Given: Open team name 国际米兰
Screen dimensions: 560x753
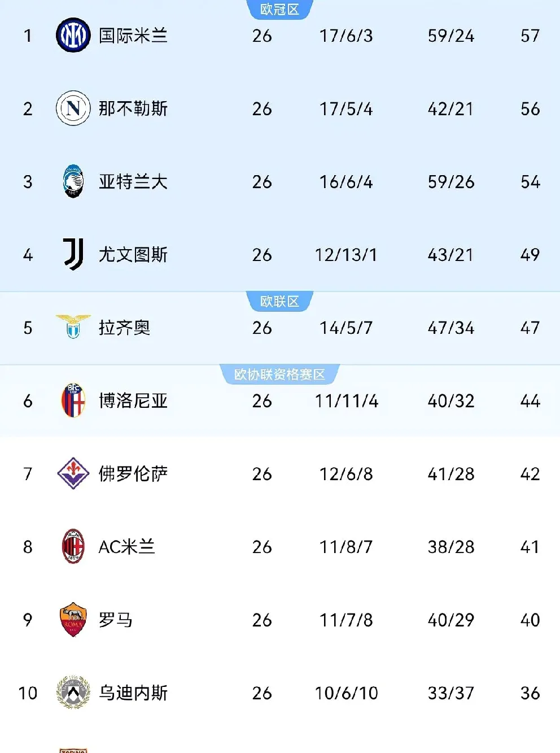Looking at the screenshot, I should click(x=133, y=36).
